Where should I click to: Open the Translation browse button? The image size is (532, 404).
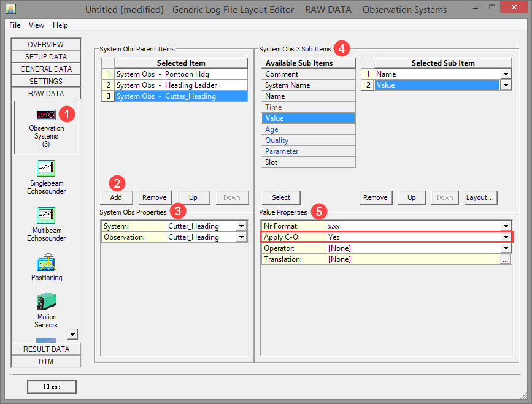pyautogui.click(x=506, y=259)
